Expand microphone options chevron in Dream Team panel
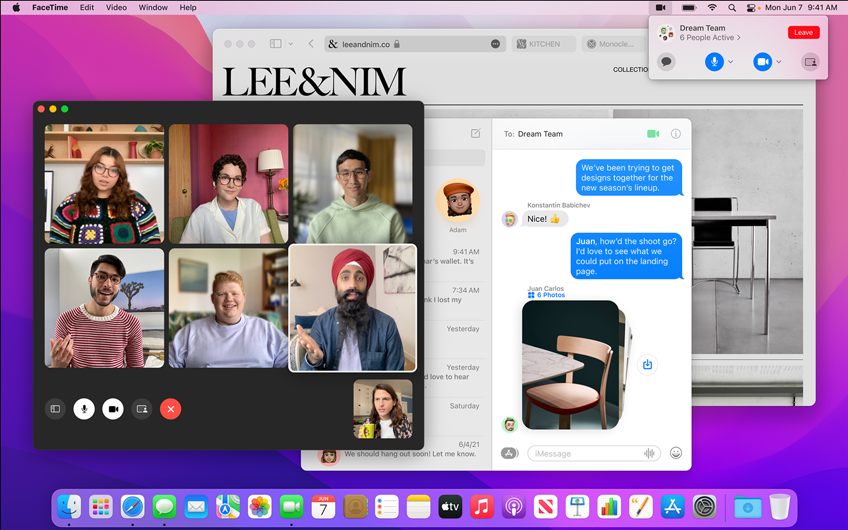Image resolution: width=848 pixels, height=530 pixels. tap(731, 62)
